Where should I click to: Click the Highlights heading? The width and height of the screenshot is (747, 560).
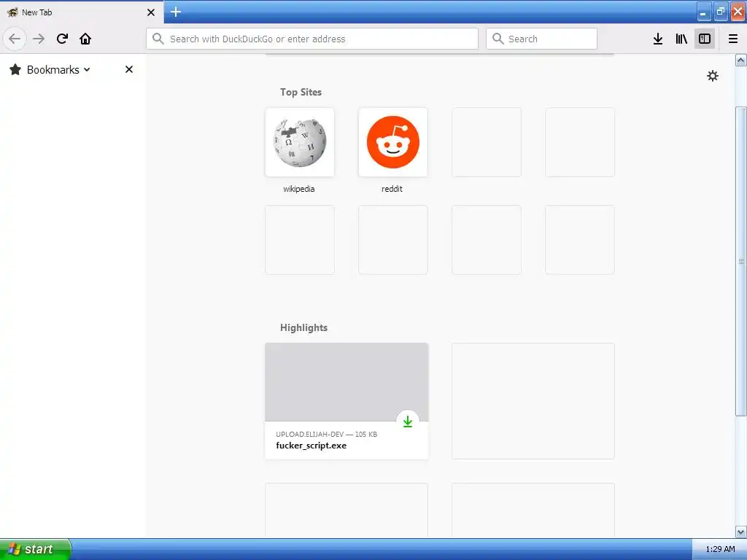pyautogui.click(x=303, y=327)
